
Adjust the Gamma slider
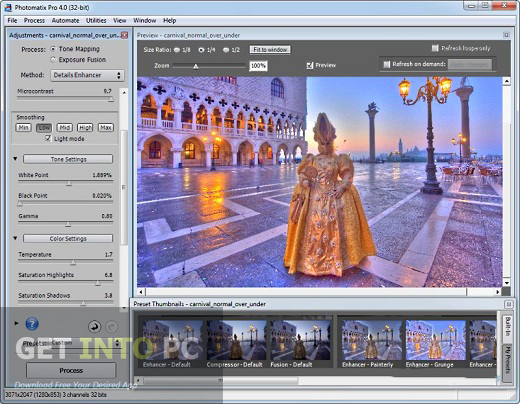tap(68, 224)
